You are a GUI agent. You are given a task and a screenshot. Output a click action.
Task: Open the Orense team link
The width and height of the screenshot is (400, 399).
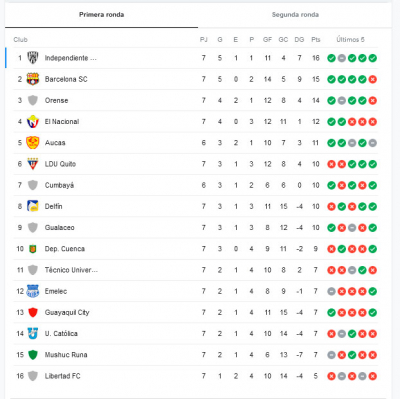[x=56, y=100]
